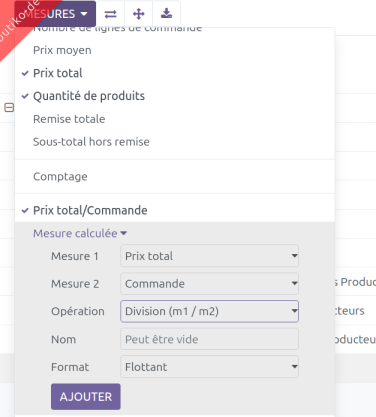The image size is (376, 417).
Task: Click the download spreadsheet icon
Action: 166,14
